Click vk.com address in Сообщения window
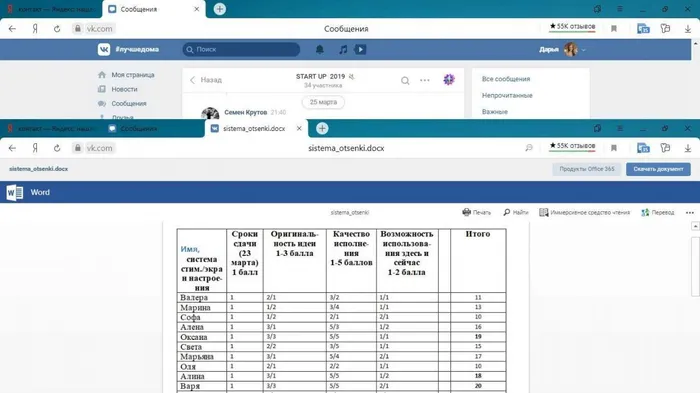The width and height of the screenshot is (700, 393). point(100,29)
